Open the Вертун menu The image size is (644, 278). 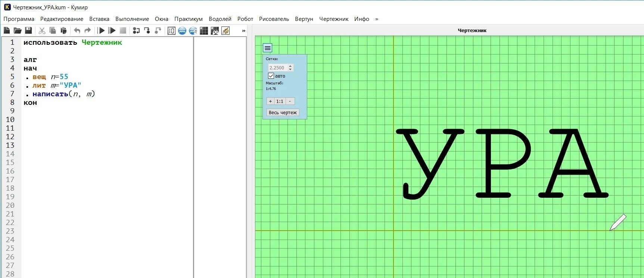[x=304, y=19]
